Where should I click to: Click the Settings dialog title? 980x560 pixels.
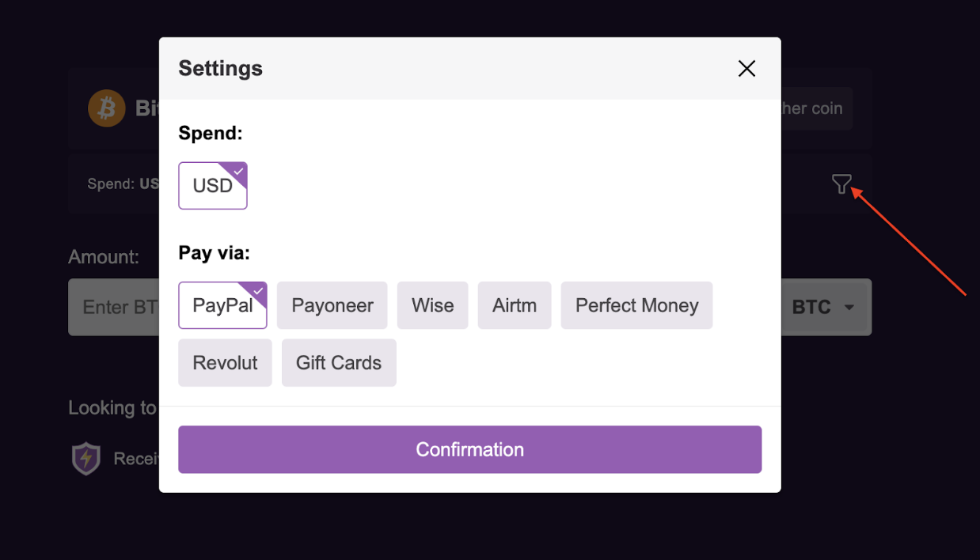220,69
